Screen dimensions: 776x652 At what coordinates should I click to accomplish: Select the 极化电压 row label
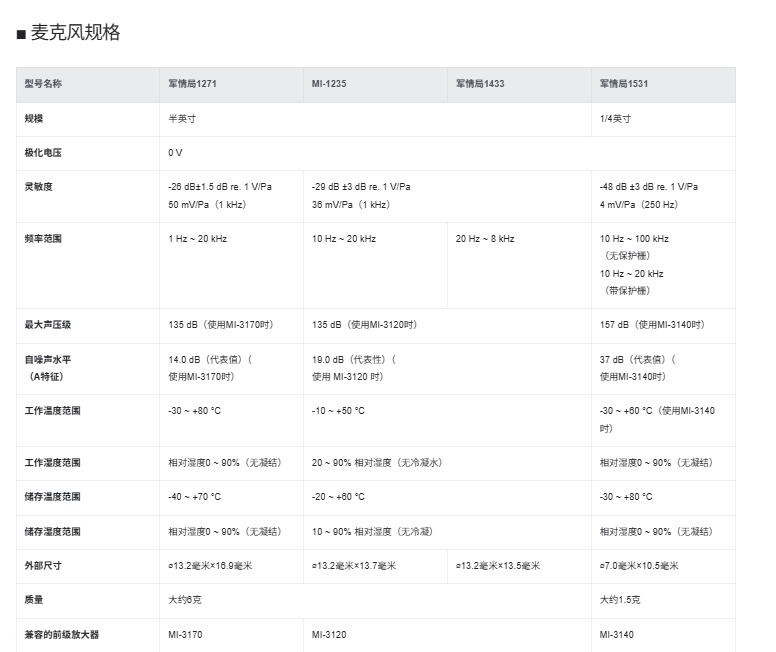click(43, 152)
